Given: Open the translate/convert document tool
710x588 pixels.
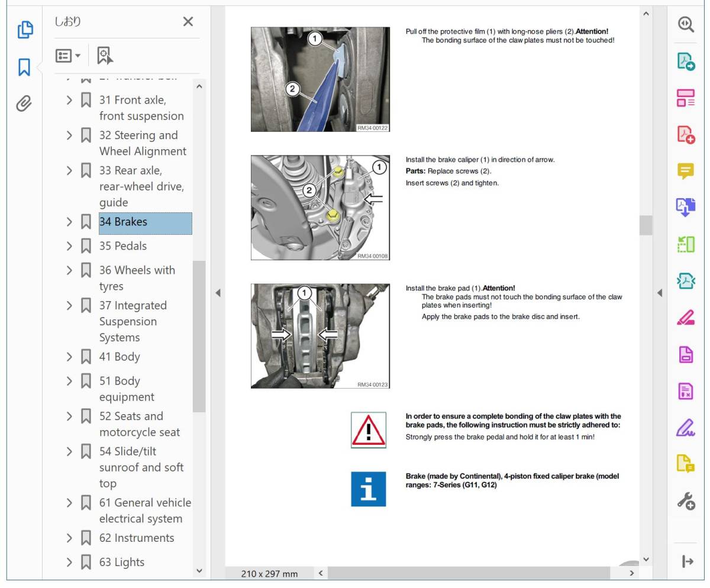Looking at the screenshot, I should click(686, 207).
